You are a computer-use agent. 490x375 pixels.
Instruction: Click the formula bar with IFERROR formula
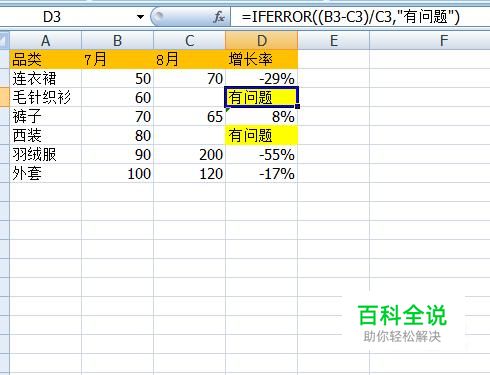[x=360, y=17]
